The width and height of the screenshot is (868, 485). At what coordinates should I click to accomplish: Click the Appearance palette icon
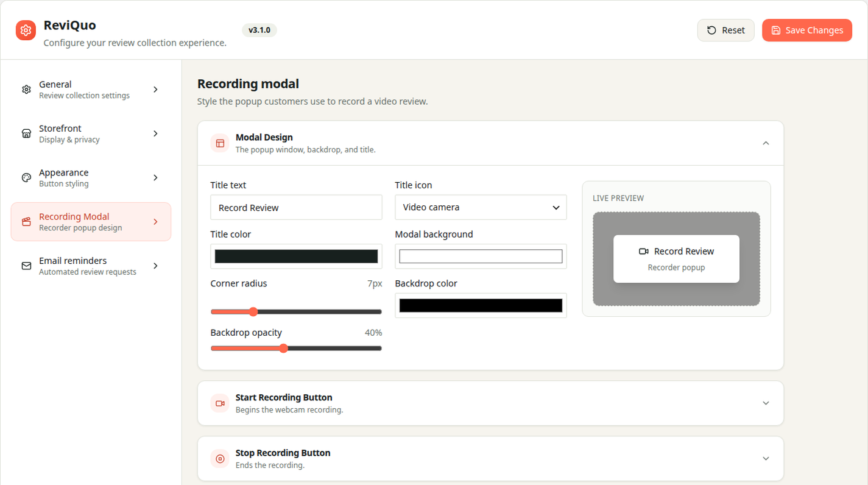26,178
